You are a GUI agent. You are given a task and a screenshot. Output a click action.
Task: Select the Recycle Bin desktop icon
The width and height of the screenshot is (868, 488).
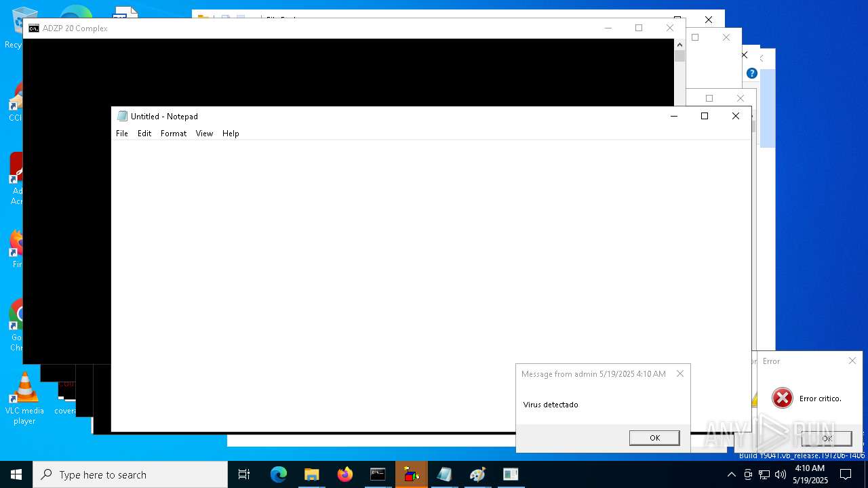coord(15,28)
